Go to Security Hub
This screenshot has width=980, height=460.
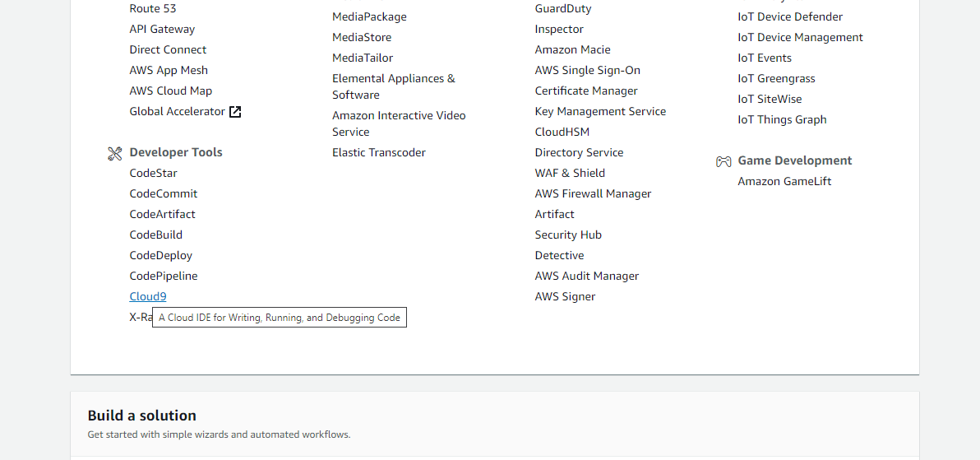pyautogui.click(x=568, y=235)
